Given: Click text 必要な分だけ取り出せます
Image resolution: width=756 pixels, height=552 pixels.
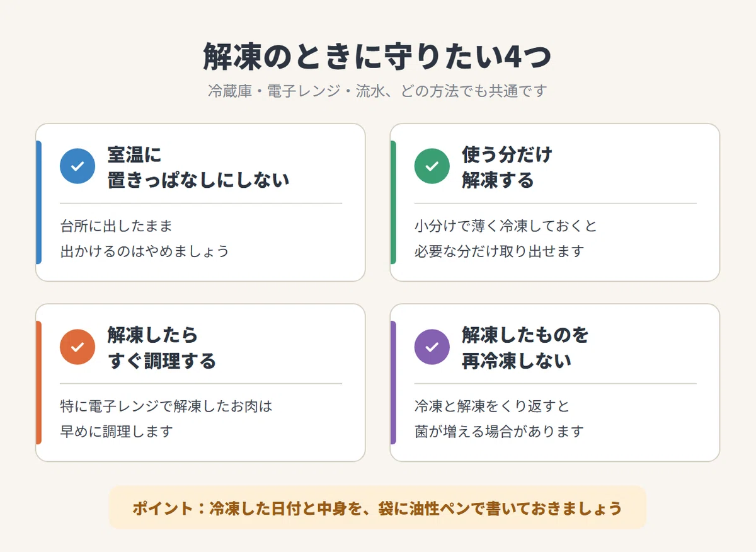Looking at the screenshot, I should [x=499, y=251].
